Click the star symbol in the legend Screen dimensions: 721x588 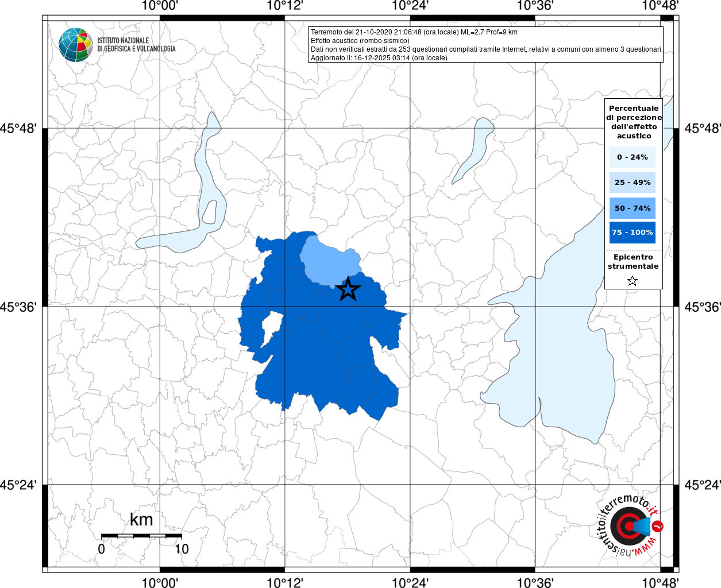tap(633, 281)
